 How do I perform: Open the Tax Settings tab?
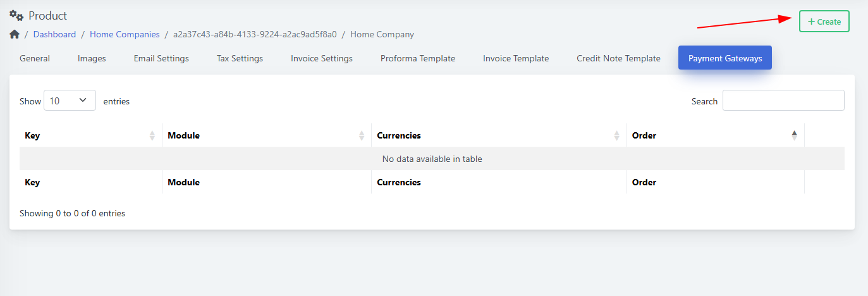(240, 58)
